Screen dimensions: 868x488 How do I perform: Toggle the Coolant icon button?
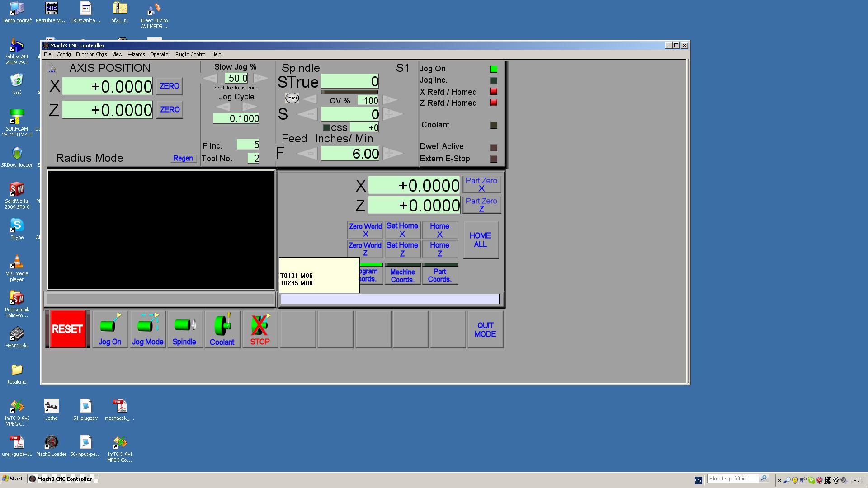point(222,329)
